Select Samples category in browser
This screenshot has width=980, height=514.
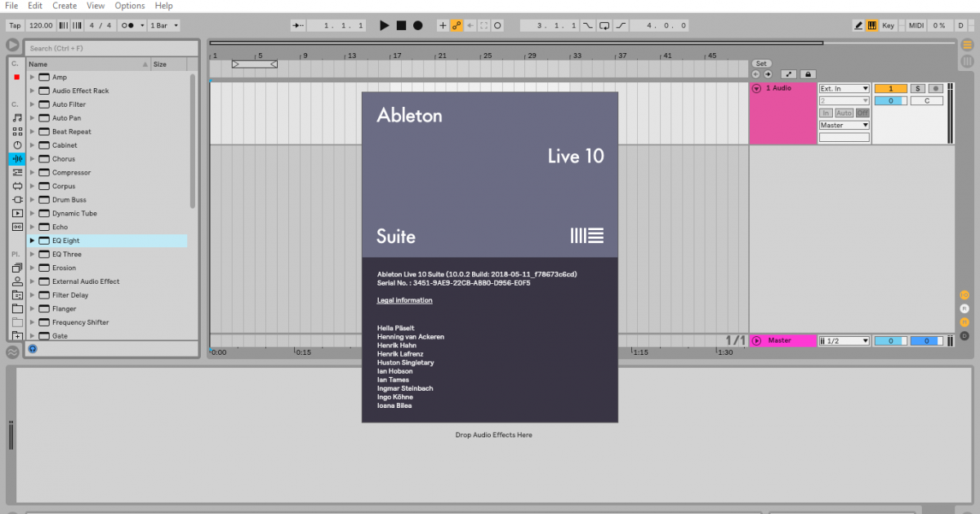click(x=17, y=227)
